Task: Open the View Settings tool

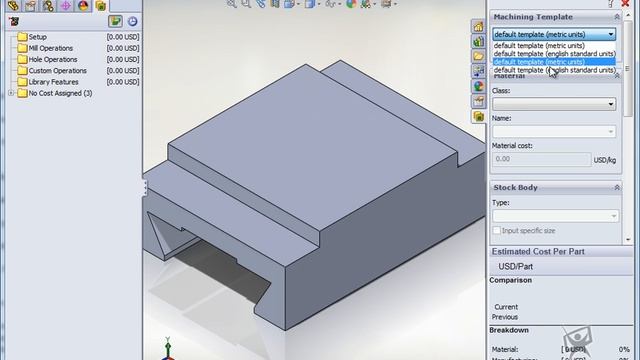Action: point(387,4)
